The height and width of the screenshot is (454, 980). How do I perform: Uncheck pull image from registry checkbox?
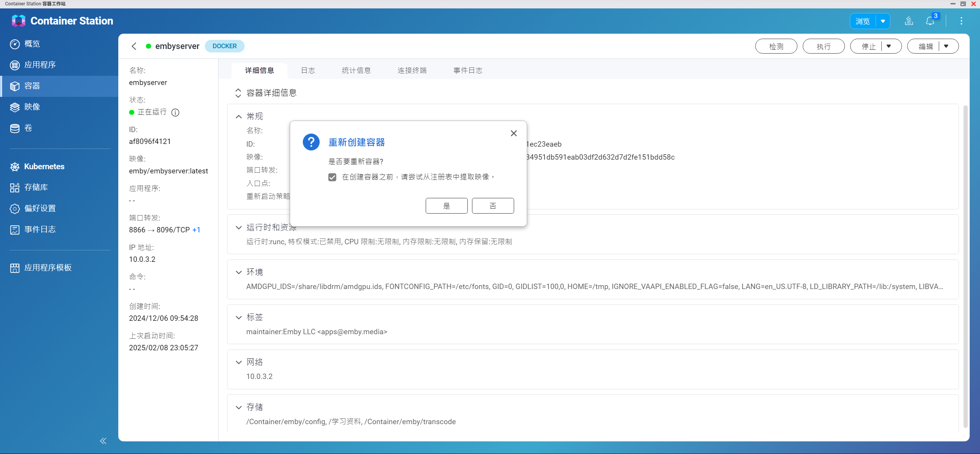(x=332, y=177)
